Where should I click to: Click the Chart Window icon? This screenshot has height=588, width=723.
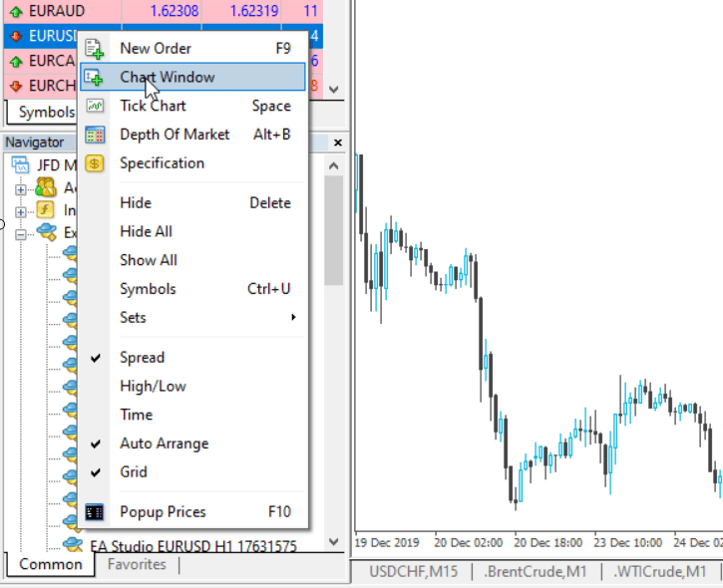click(x=95, y=77)
